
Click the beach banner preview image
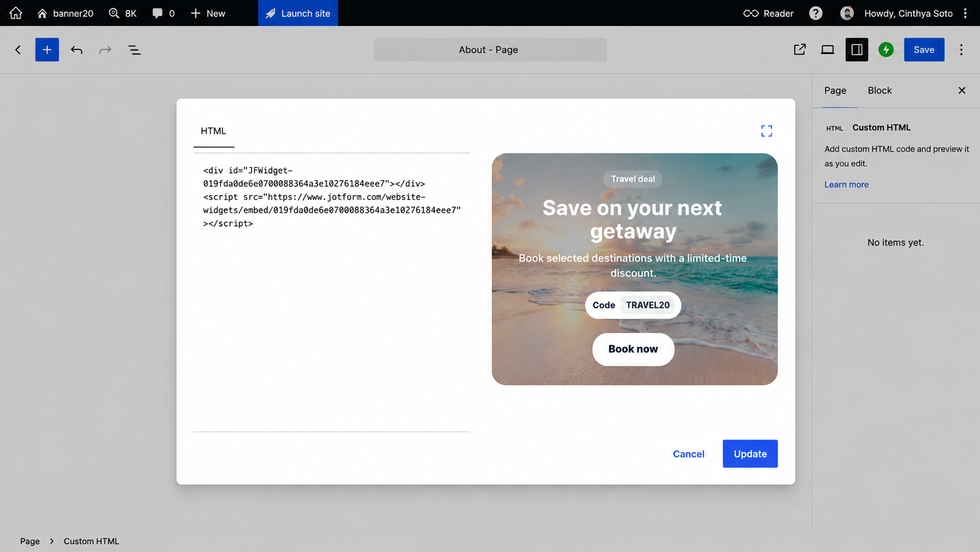[634, 269]
